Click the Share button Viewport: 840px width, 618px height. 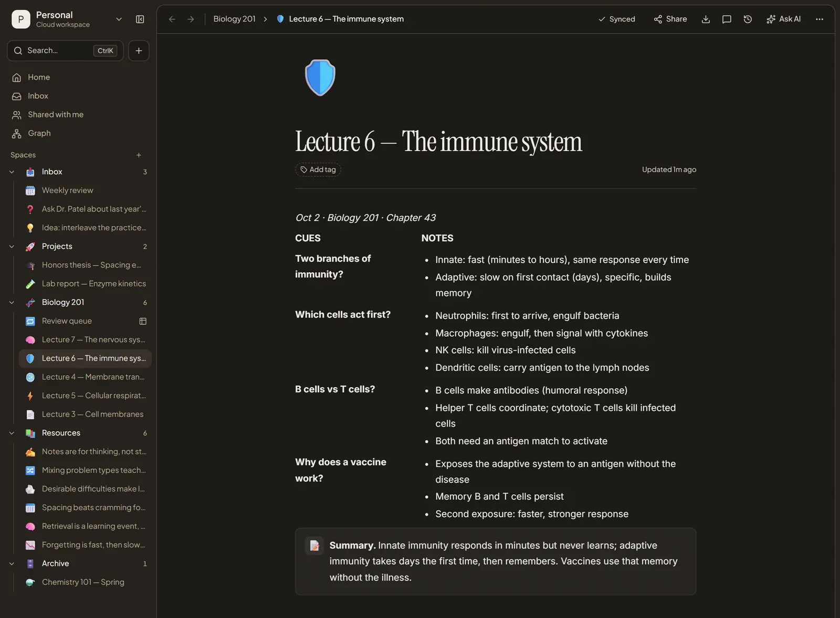(x=670, y=19)
